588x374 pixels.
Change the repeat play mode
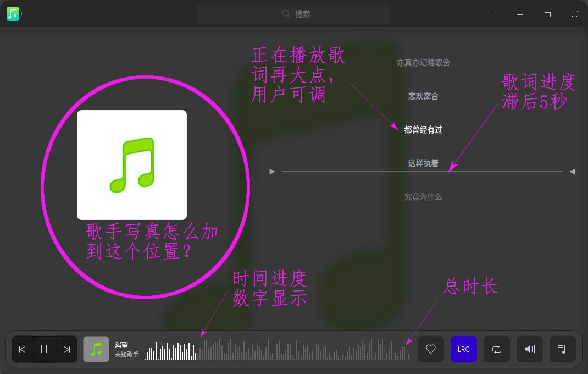point(496,349)
